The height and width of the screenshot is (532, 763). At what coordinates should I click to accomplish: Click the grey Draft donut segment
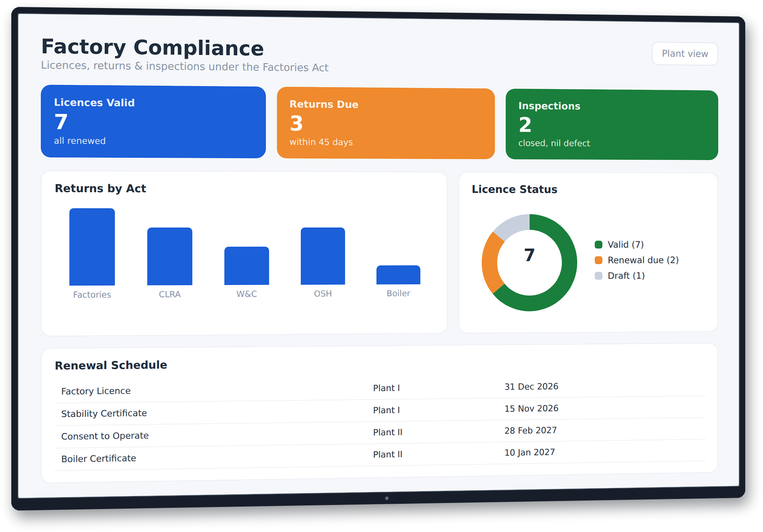(x=513, y=226)
